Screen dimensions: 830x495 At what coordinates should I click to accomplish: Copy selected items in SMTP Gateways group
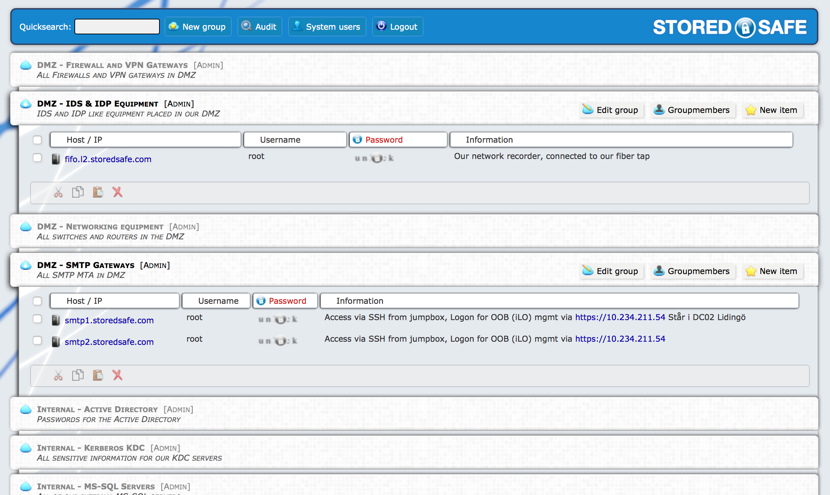click(78, 375)
